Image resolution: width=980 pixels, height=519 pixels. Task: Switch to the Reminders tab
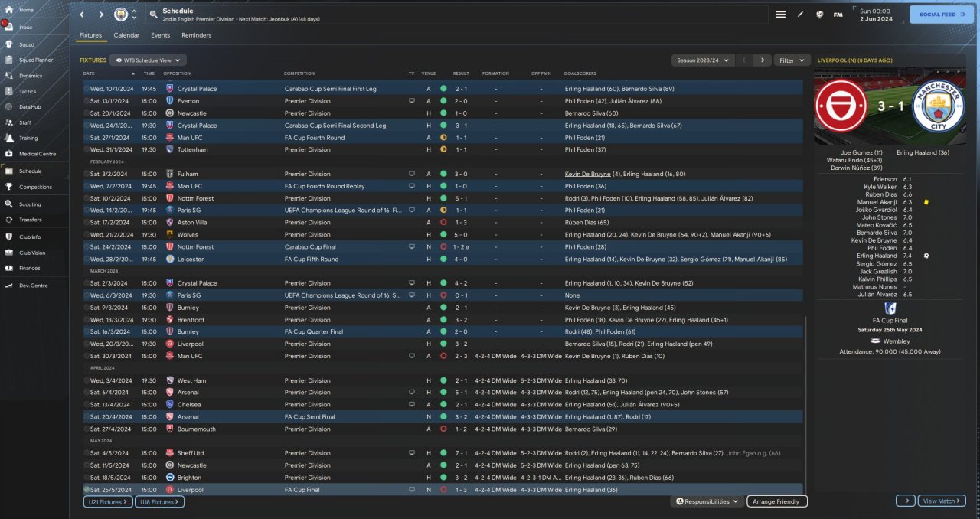[x=197, y=35]
